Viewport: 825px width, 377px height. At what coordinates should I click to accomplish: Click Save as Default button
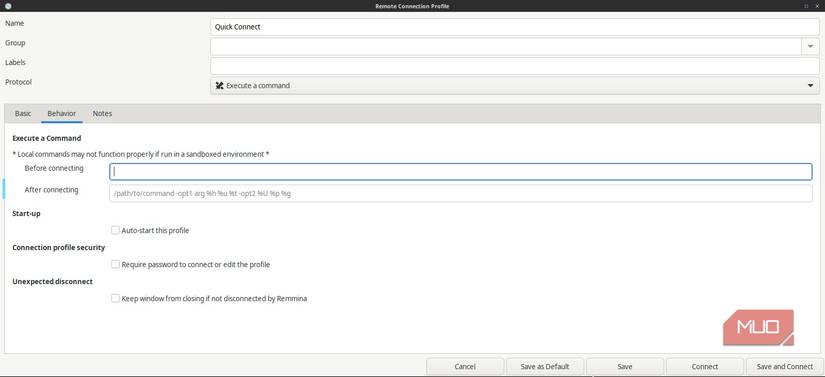click(545, 366)
